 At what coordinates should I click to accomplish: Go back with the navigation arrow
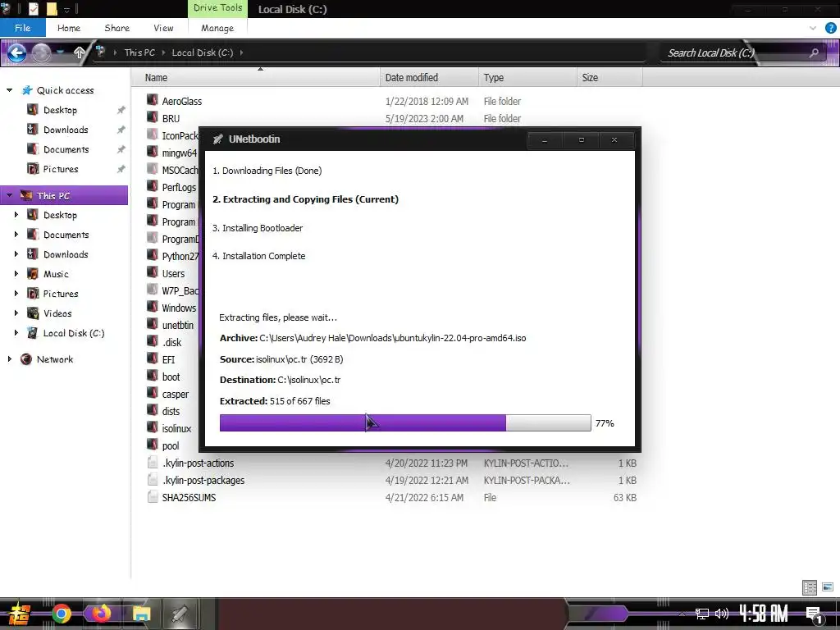click(x=16, y=52)
